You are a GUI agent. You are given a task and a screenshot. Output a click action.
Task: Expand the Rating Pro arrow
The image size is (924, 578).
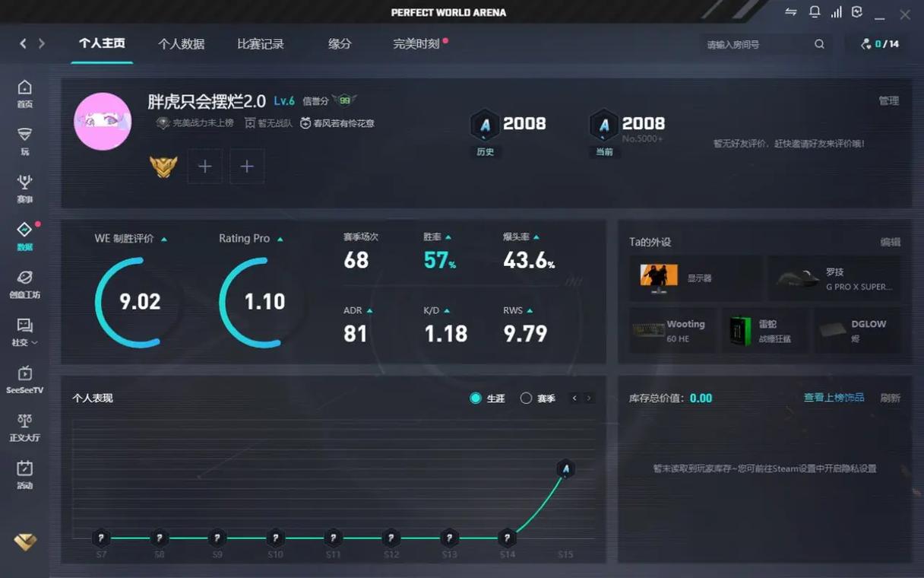point(280,239)
